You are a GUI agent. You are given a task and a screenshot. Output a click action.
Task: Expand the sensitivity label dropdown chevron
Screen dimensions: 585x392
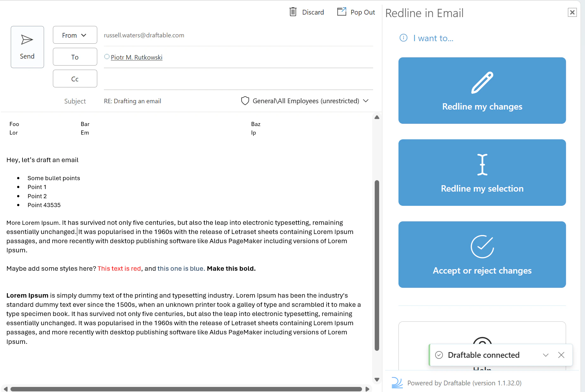tap(366, 101)
